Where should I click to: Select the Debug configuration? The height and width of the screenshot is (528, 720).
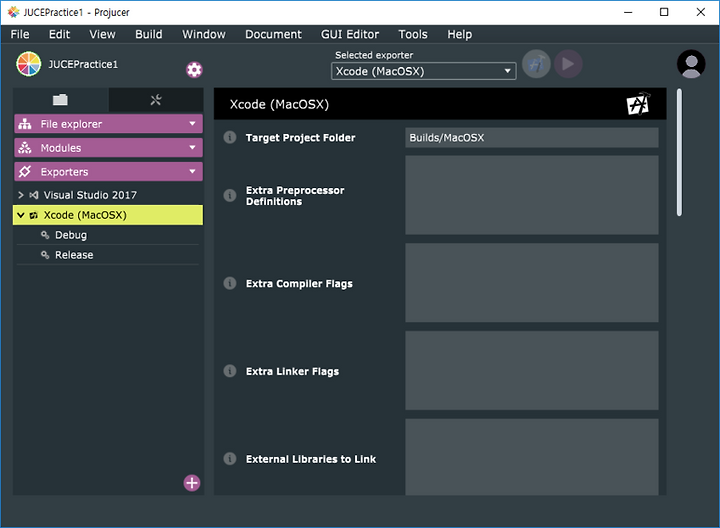point(108,235)
